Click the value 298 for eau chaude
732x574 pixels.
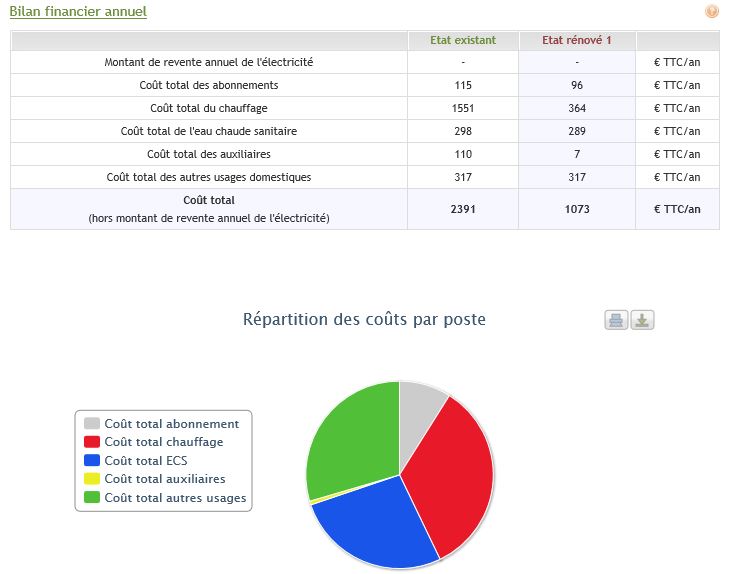(463, 131)
